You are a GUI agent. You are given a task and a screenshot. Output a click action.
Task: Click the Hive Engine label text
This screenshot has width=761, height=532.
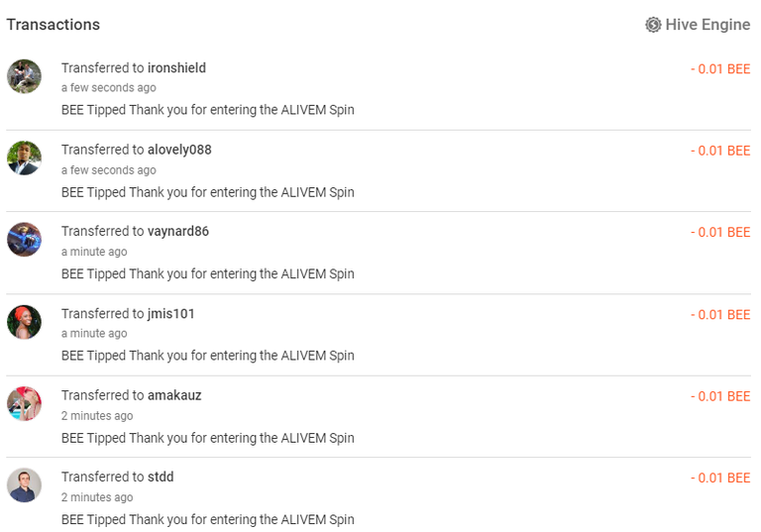pyautogui.click(x=707, y=24)
